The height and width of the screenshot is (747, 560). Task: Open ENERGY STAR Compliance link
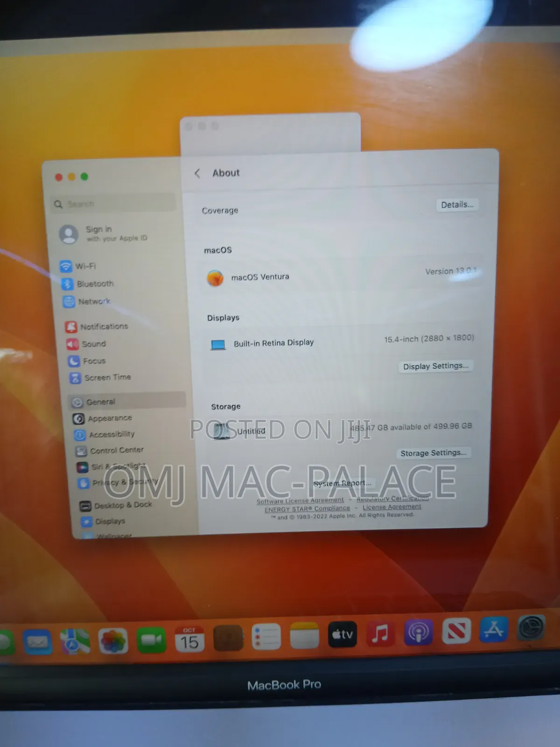[x=307, y=509]
